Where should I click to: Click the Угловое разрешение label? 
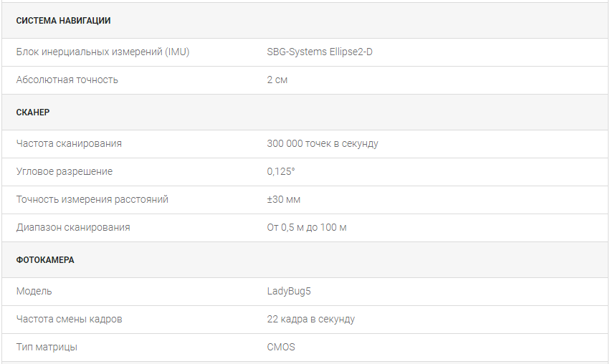[65, 171]
